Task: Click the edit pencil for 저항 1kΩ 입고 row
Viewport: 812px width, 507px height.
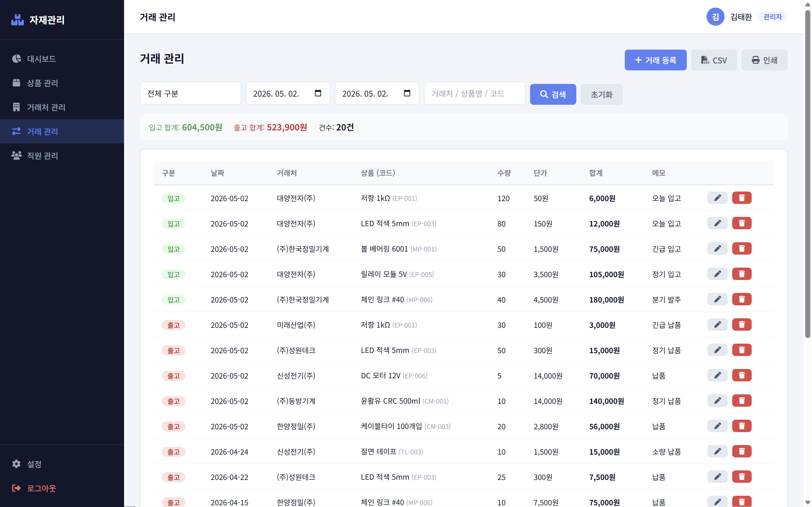Action: coord(717,198)
